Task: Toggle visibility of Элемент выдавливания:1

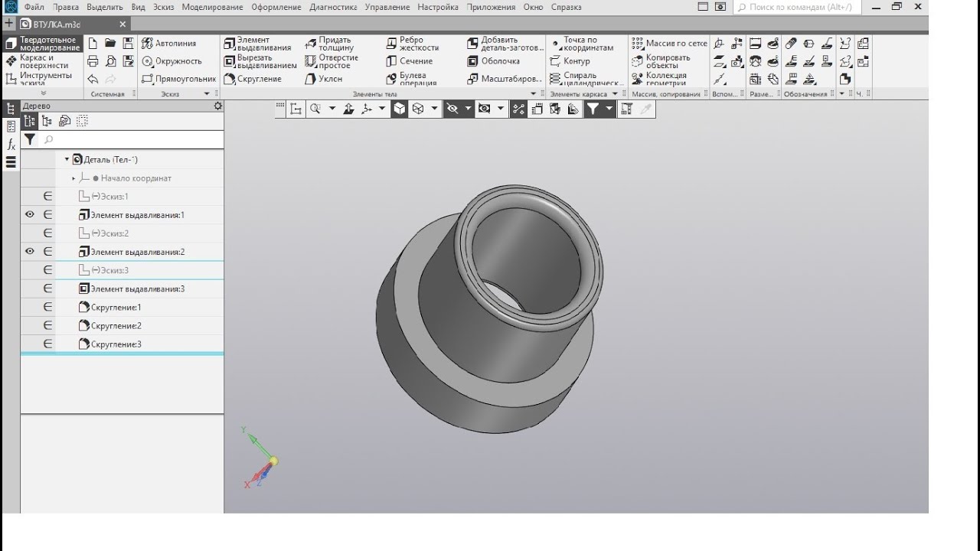Action: (x=30, y=215)
